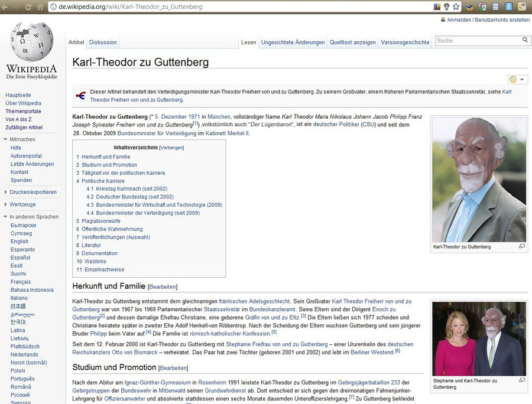The width and height of the screenshot is (532, 404).
Task: Follow the Bundesminister für Verteidigung link
Action: (x=157, y=133)
